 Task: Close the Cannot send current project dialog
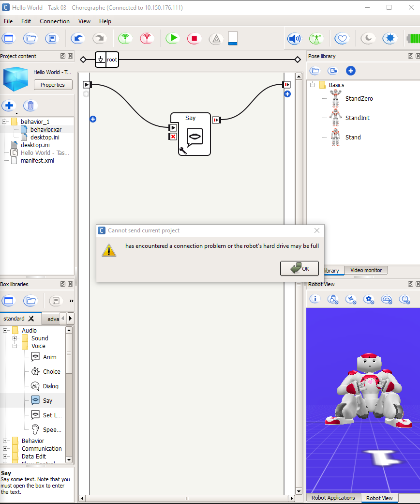(317, 230)
